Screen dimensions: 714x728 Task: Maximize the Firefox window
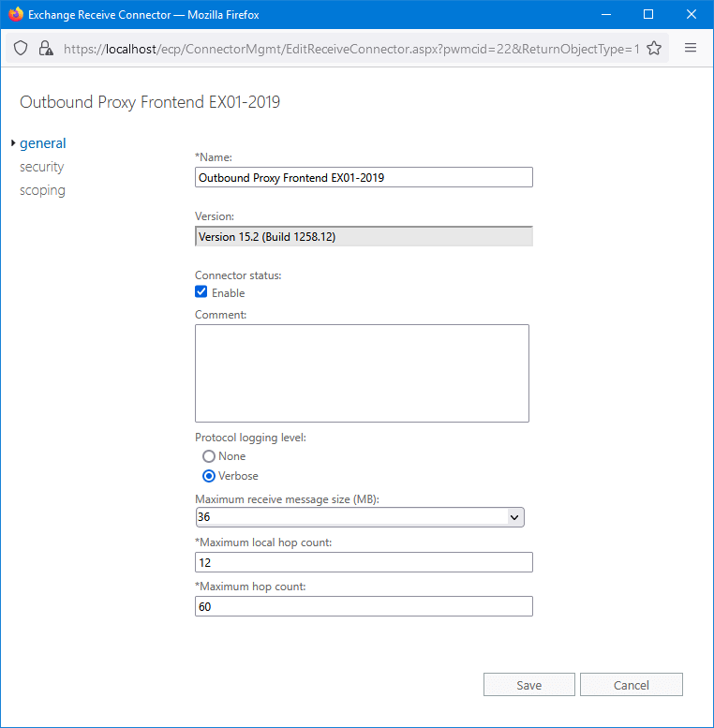(648, 14)
